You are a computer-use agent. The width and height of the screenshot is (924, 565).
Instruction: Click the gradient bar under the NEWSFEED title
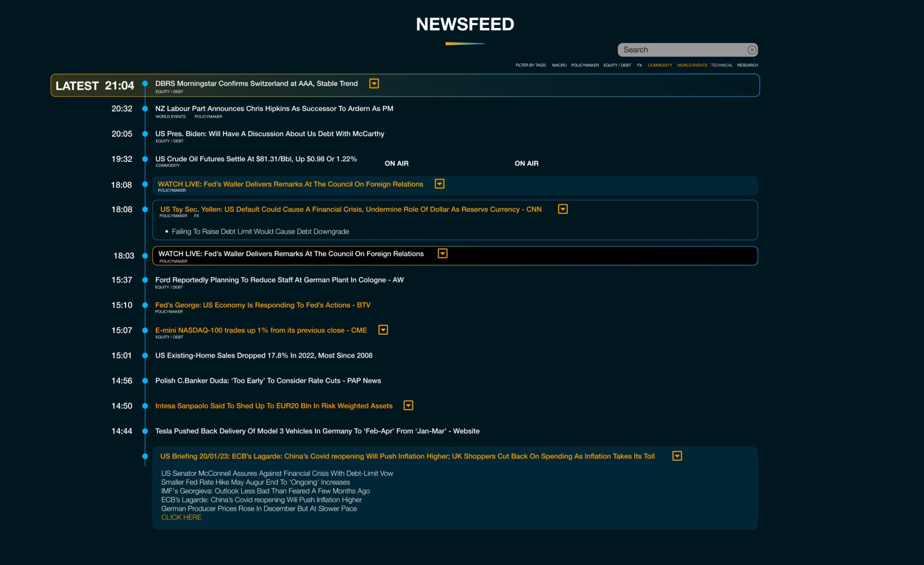464,43
